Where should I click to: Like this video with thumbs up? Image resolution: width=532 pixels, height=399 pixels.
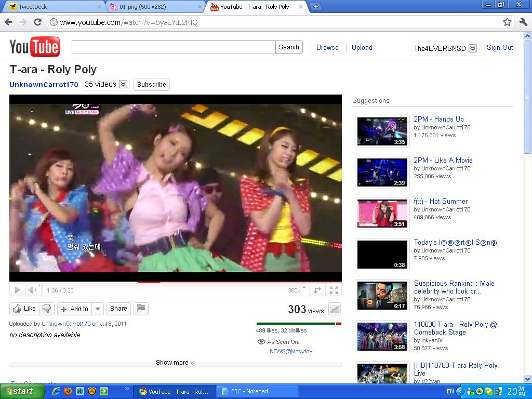(x=24, y=309)
